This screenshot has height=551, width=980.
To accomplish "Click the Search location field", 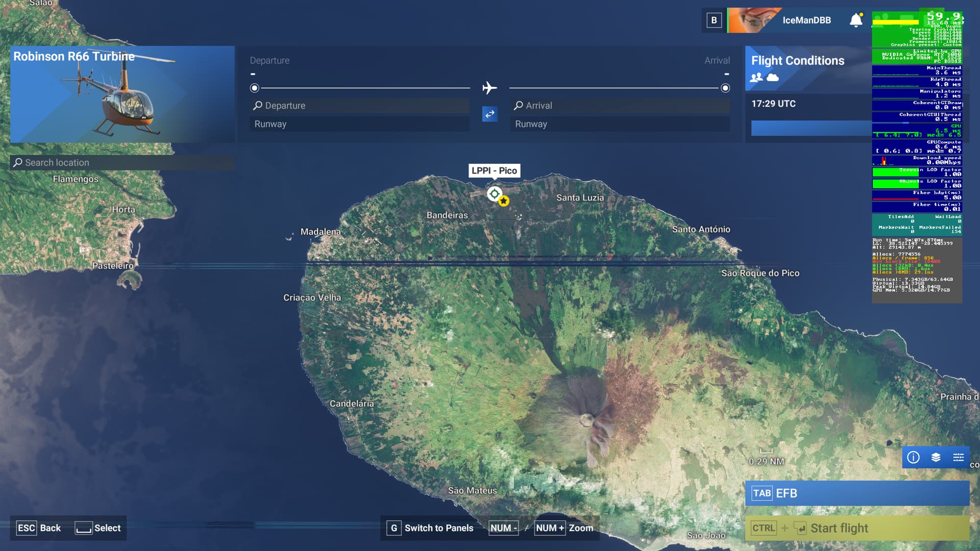I will point(122,163).
